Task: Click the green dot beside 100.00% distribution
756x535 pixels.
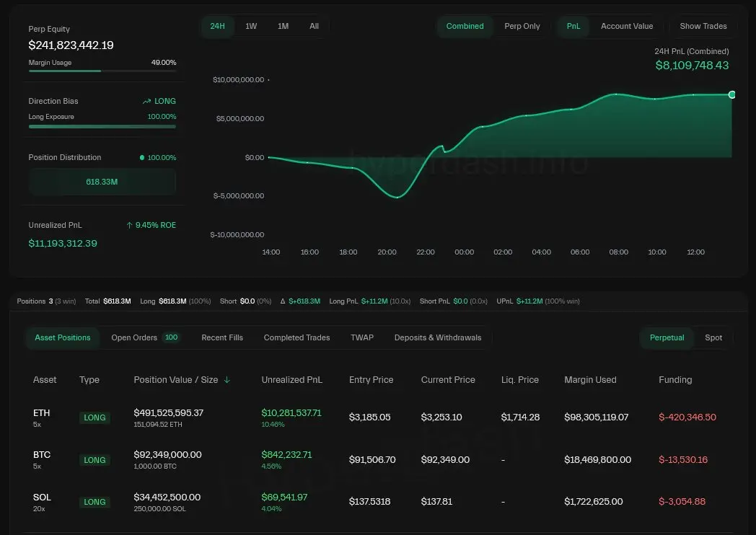Action: [x=141, y=157]
